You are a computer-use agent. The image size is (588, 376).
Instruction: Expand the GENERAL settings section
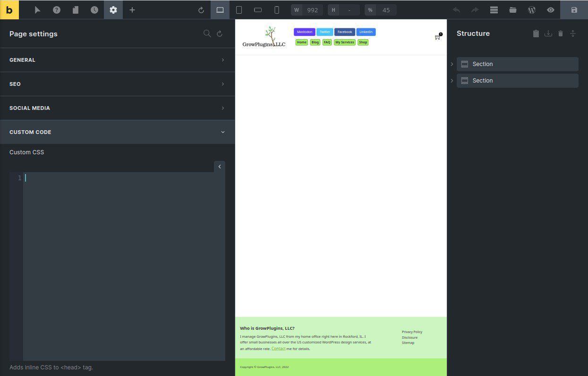(x=117, y=60)
